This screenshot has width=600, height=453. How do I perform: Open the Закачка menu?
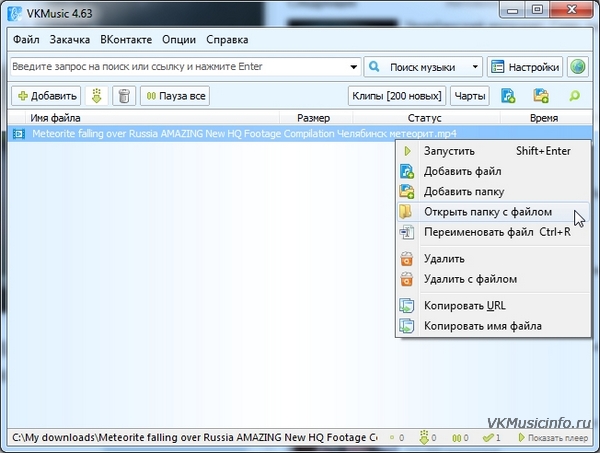(x=70, y=40)
